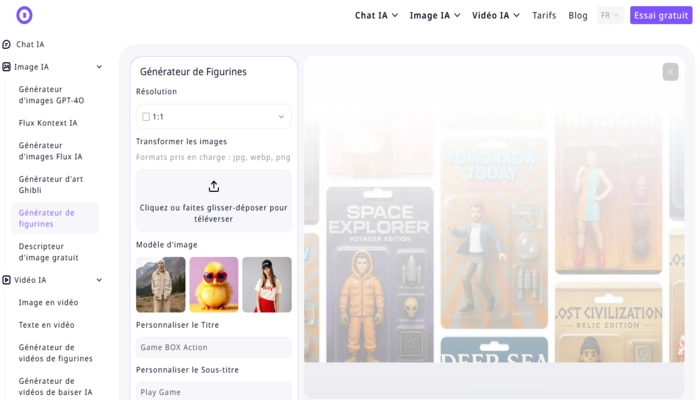Click the 'Formats pris en charge' text
The width and height of the screenshot is (700, 400).
(213, 157)
